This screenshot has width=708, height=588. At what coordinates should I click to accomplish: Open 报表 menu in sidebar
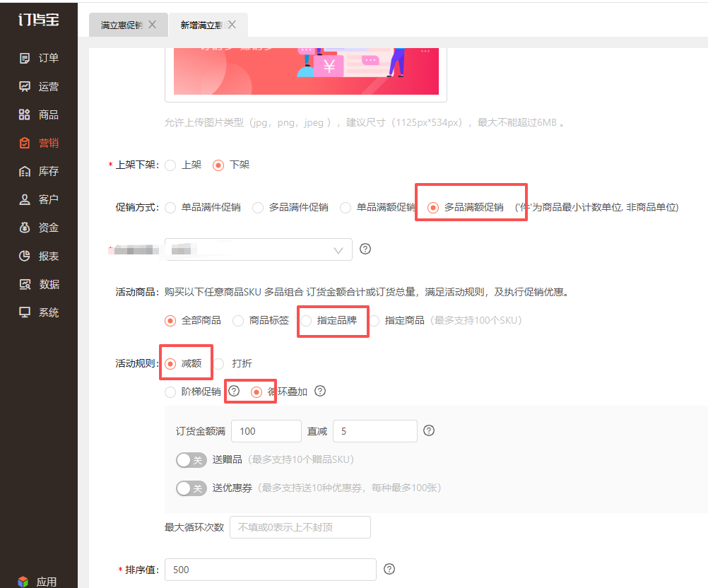[39, 256]
